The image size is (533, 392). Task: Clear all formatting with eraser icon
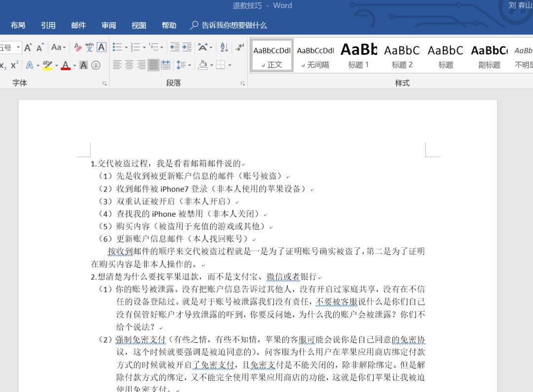tap(77, 47)
